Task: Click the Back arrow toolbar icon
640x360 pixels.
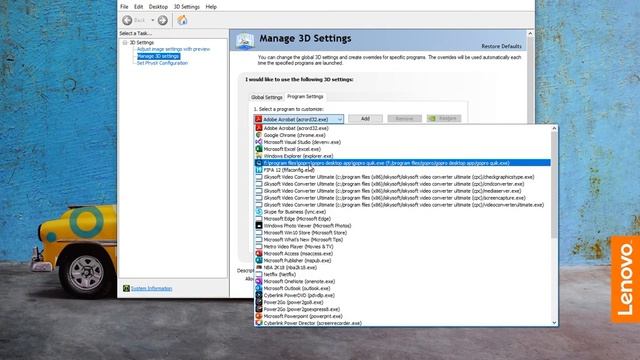Action: [127, 20]
